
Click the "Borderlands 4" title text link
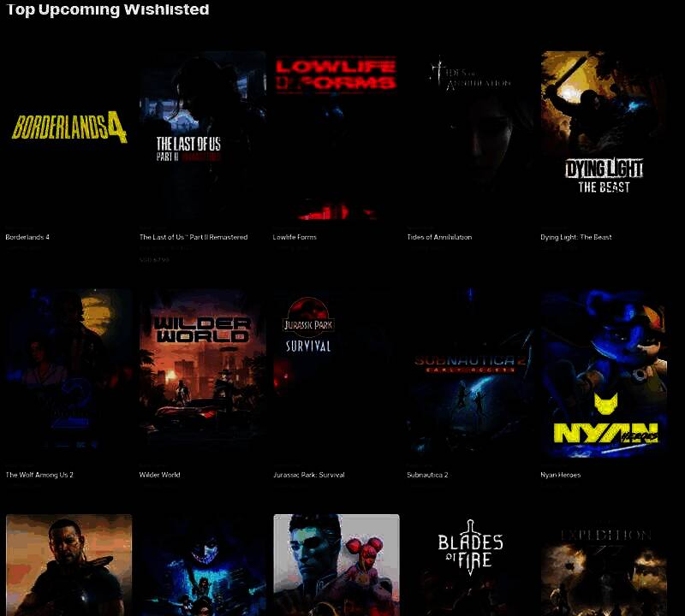coord(27,237)
